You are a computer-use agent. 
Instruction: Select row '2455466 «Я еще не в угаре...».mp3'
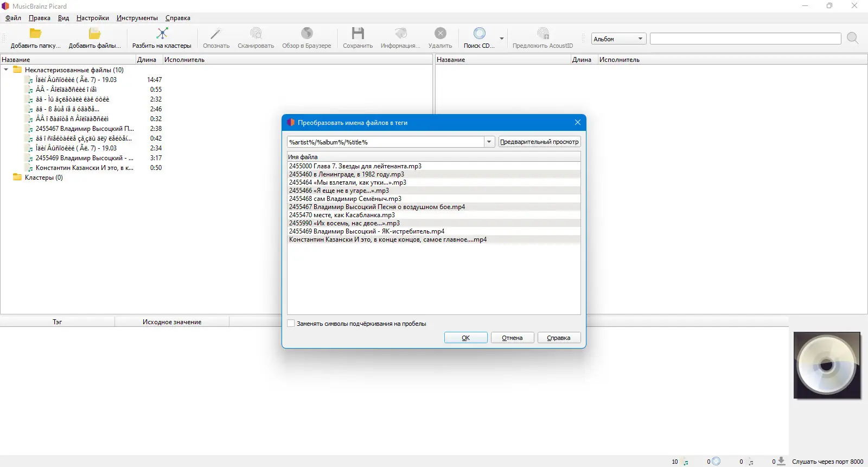(434, 191)
